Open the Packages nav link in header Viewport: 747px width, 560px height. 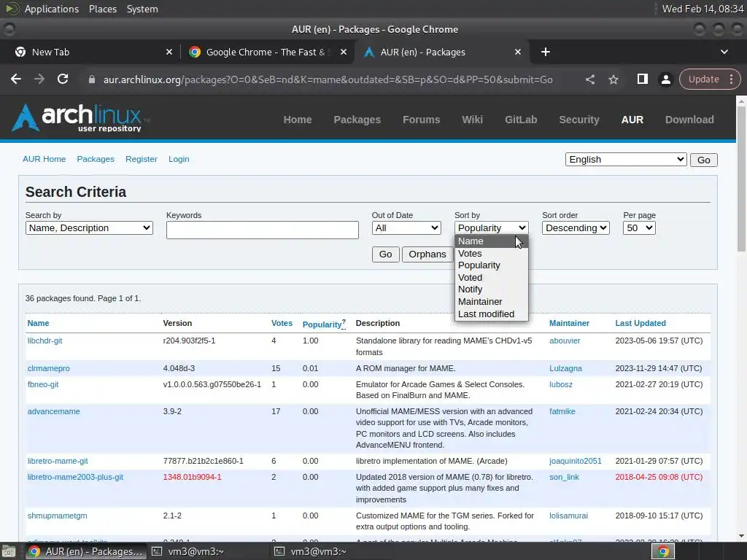click(x=357, y=120)
